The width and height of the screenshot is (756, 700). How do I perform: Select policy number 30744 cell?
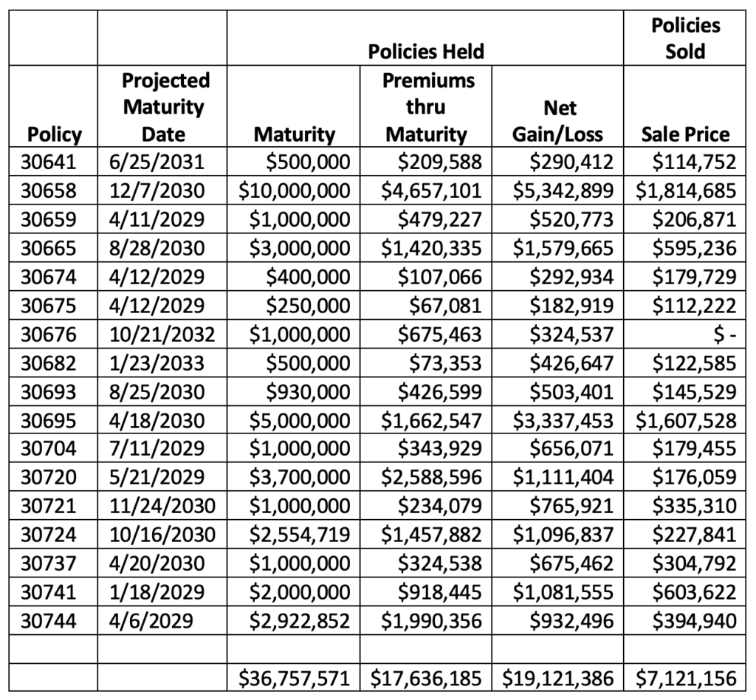(x=53, y=620)
